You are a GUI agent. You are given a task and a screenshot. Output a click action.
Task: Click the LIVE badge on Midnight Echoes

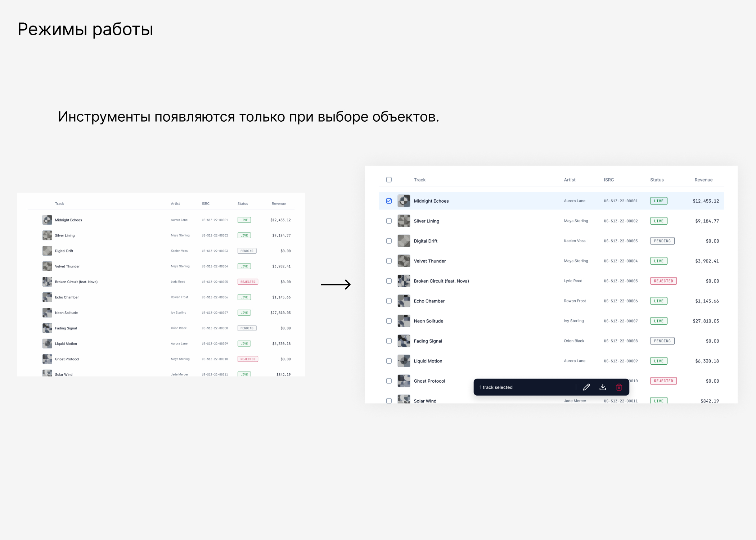658,201
